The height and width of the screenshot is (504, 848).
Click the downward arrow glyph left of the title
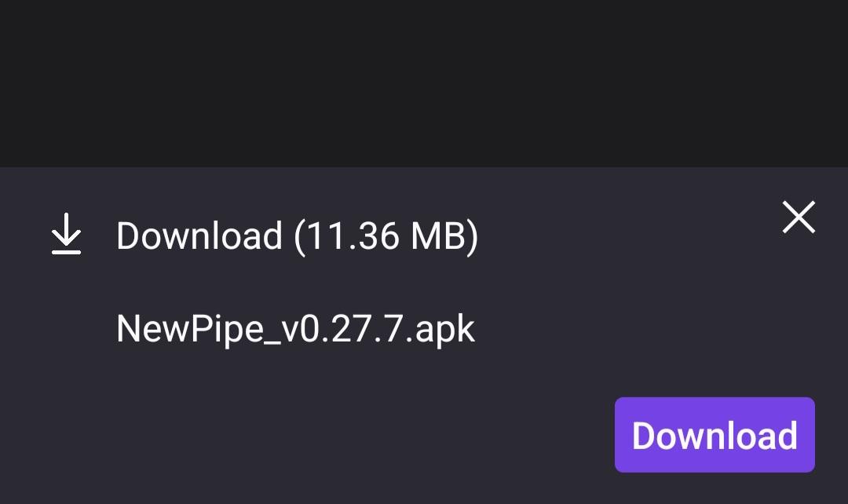(x=66, y=234)
